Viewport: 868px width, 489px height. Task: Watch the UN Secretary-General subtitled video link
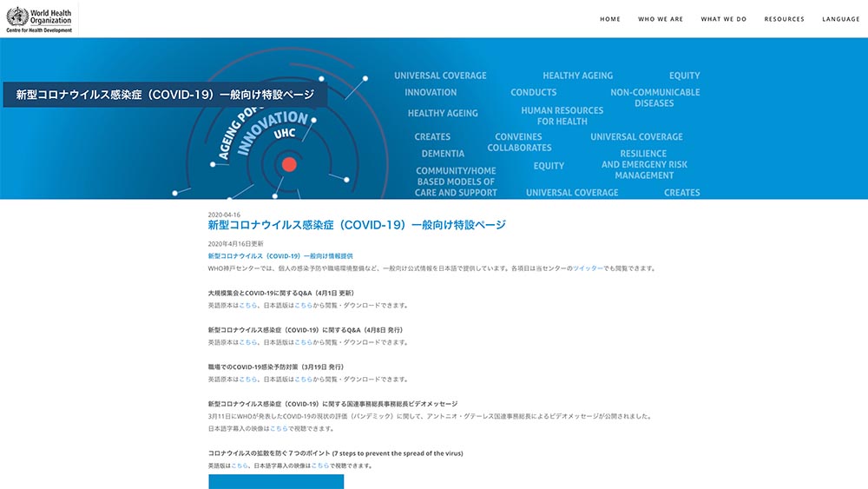[279, 429]
